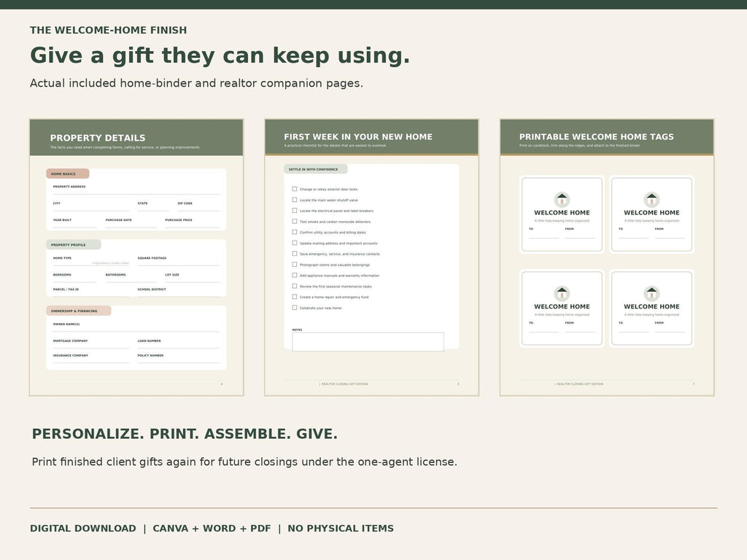Click the 'NO PHYSICAL ITEMS' footer text
Viewport: 747px width, 560px height.
(341, 528)
